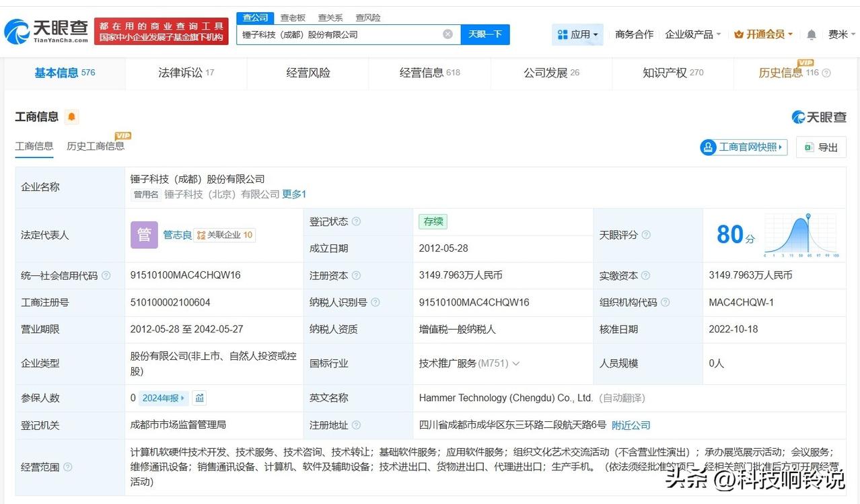Click the 工商注册号 510100002100604 value
The height and width of the screenshot is (504, 860).
click(x=170, y=303)
